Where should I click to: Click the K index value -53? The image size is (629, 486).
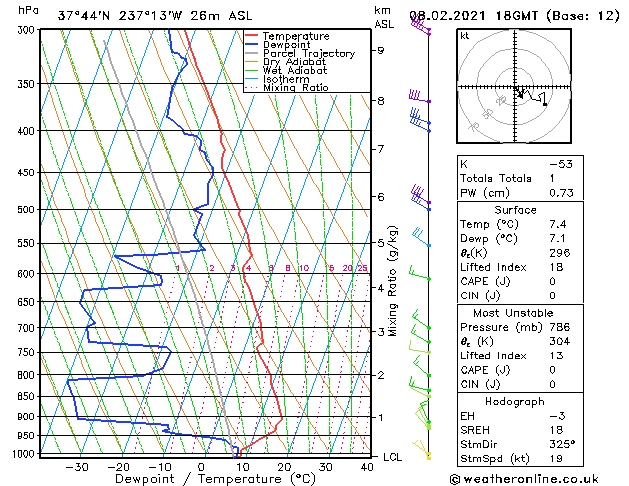pyautogui.click(x=561, y=164)
